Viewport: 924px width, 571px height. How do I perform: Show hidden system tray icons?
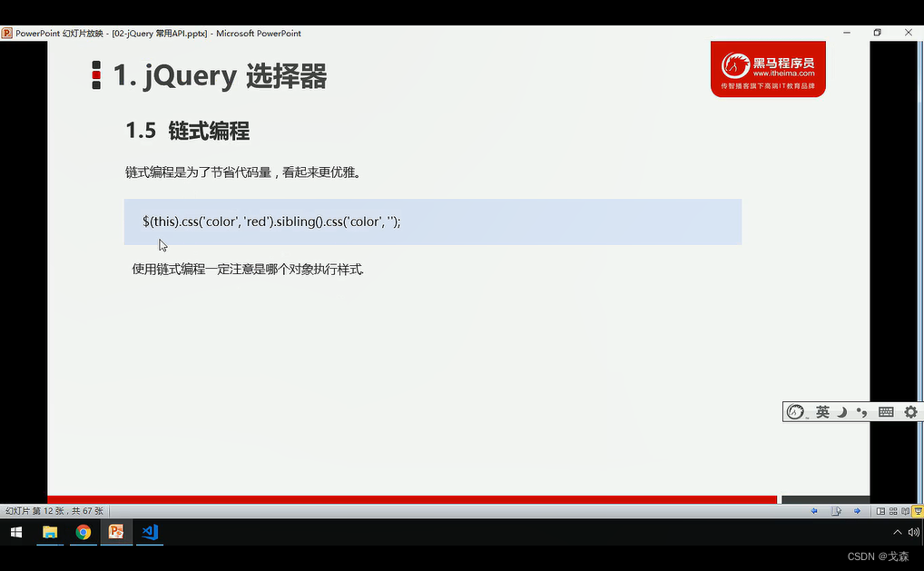coord(898,532)
